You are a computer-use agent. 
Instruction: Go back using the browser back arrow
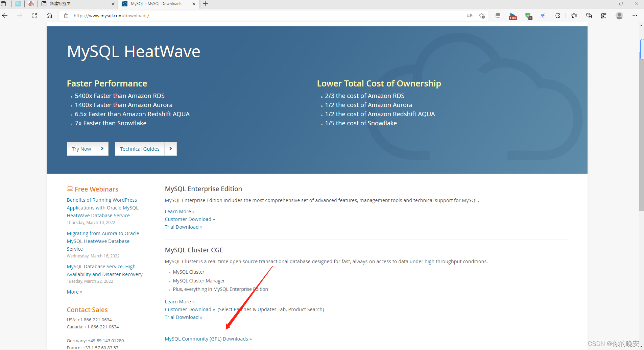pos(5,16)
